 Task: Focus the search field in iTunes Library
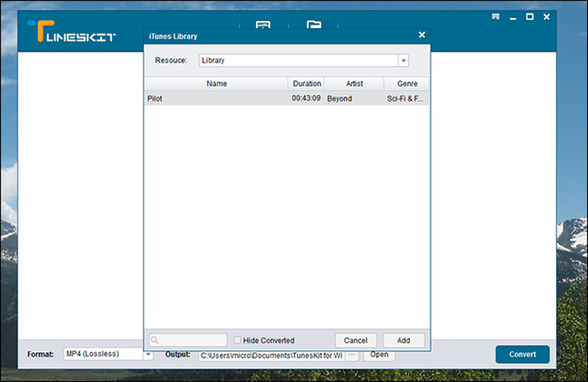pos(188,340)
